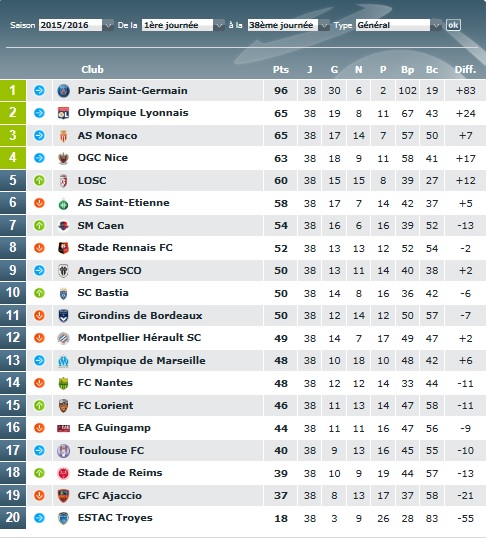
Task: Expand the Type Général dropdown
Action: (398, 25)
